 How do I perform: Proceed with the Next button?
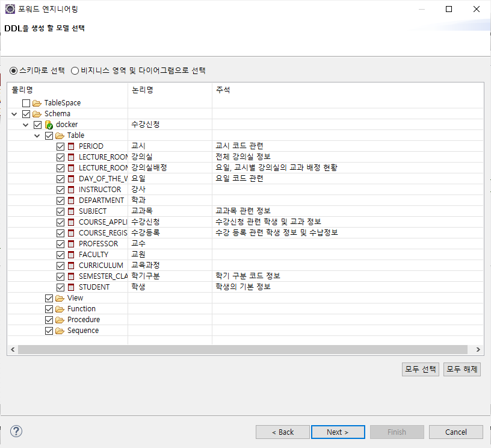tap(338, 432)
